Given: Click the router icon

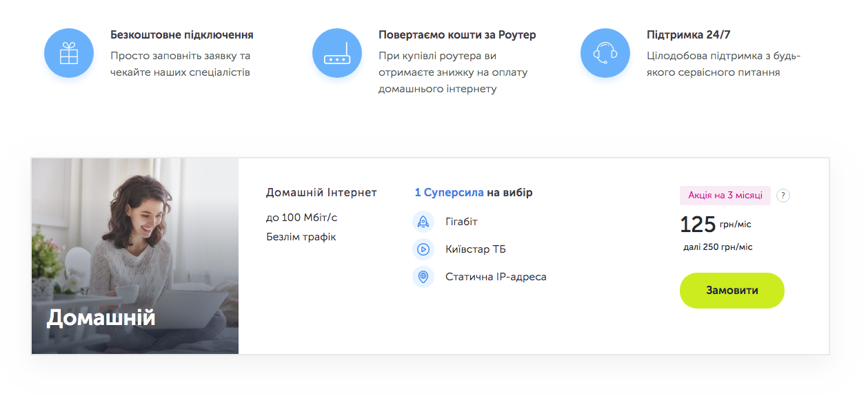Looking at the screenshot, I should pyautogui.click(x=337, y=53).
